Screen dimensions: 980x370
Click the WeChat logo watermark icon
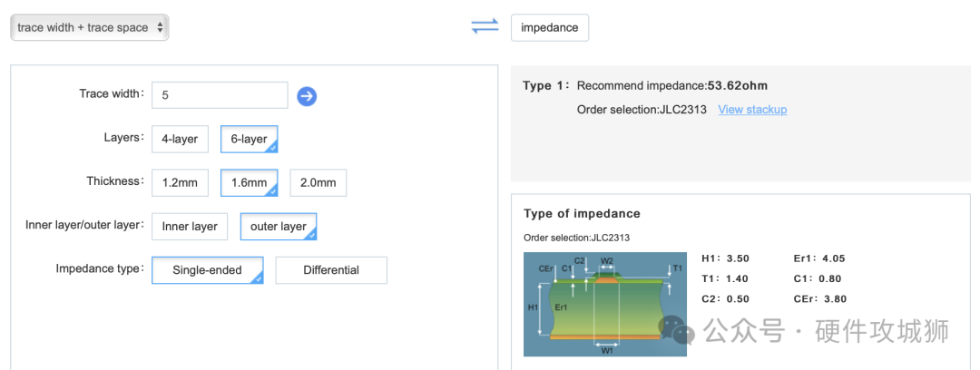pos(677,329)
